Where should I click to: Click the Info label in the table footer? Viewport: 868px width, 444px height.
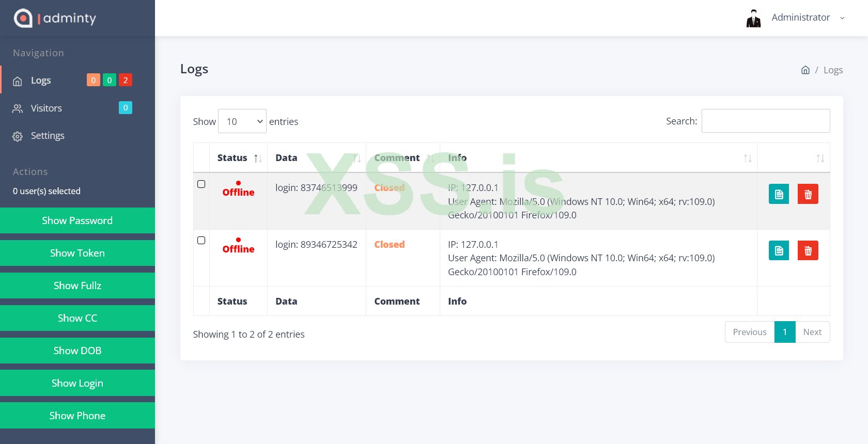coord(457,302)
